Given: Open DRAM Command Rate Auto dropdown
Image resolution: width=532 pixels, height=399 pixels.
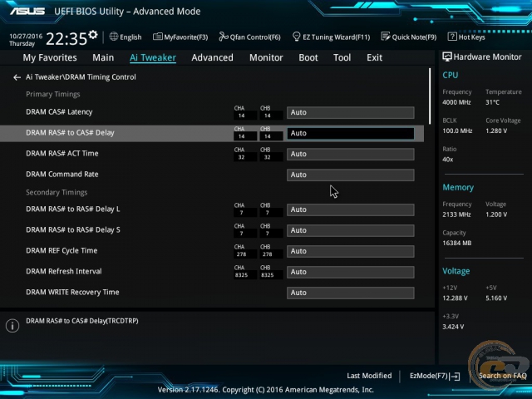Looking at the screenshot, I should (351, 175).
